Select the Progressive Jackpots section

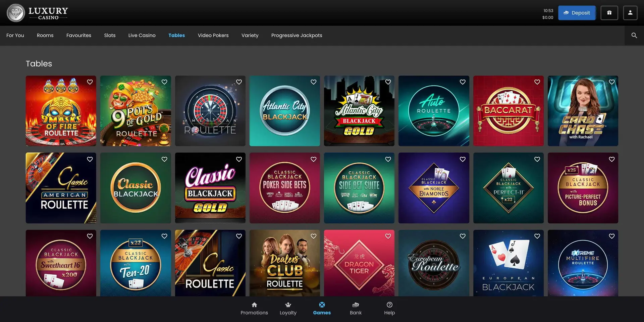click(x=297, y=35)
